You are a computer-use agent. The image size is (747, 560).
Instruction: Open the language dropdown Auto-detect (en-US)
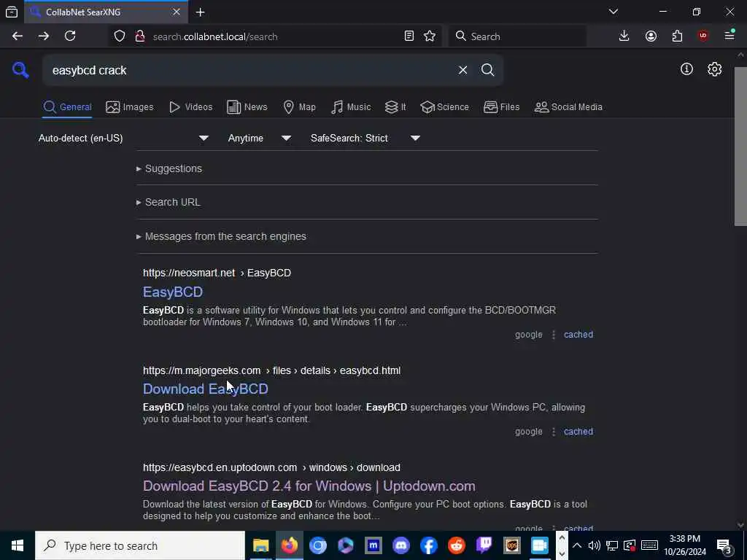click(123, 138)
